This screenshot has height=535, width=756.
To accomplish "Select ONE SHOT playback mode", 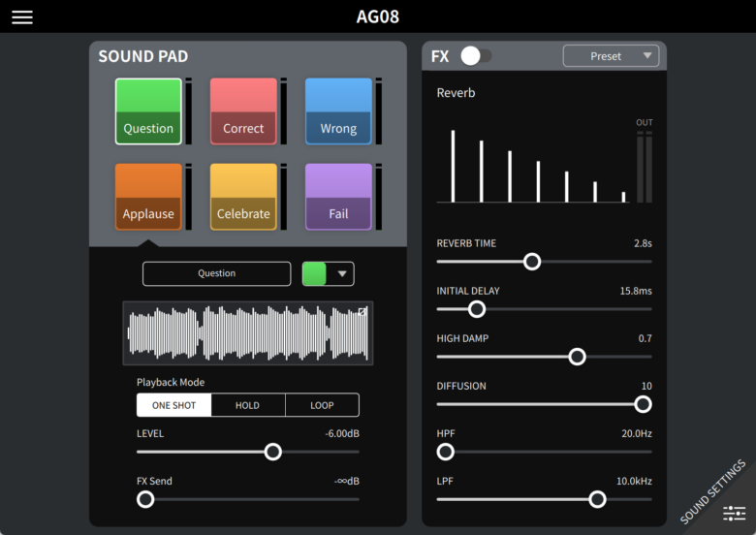I will 174,405.
